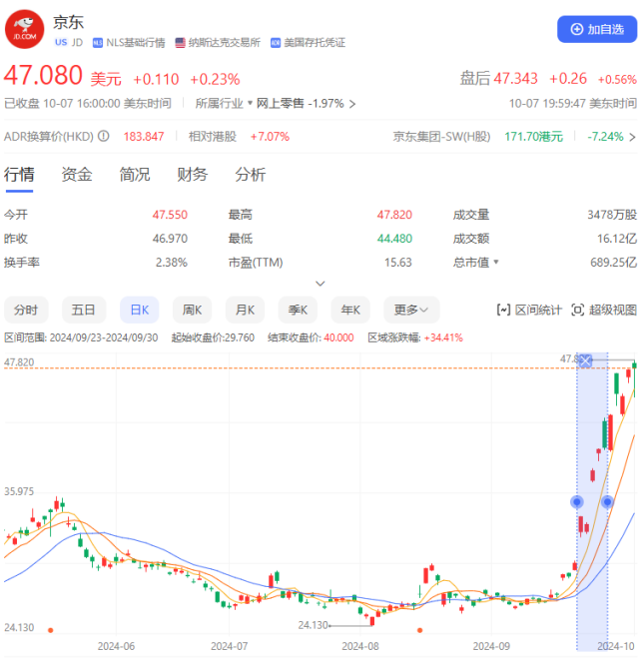Open the 京东集团-SW(H股) link
The width and height of the screenshot is (644, 660).
441,137
